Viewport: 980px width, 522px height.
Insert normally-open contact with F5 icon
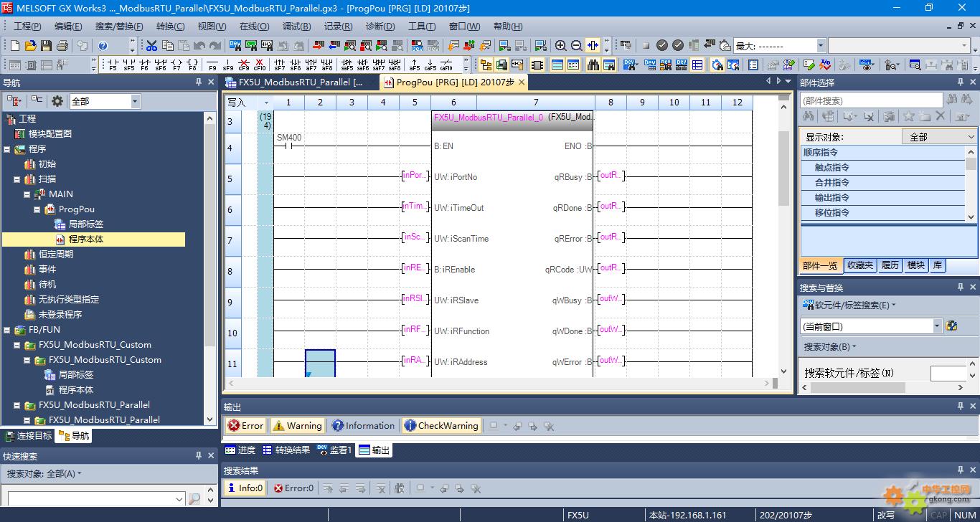tap(113, 65)
